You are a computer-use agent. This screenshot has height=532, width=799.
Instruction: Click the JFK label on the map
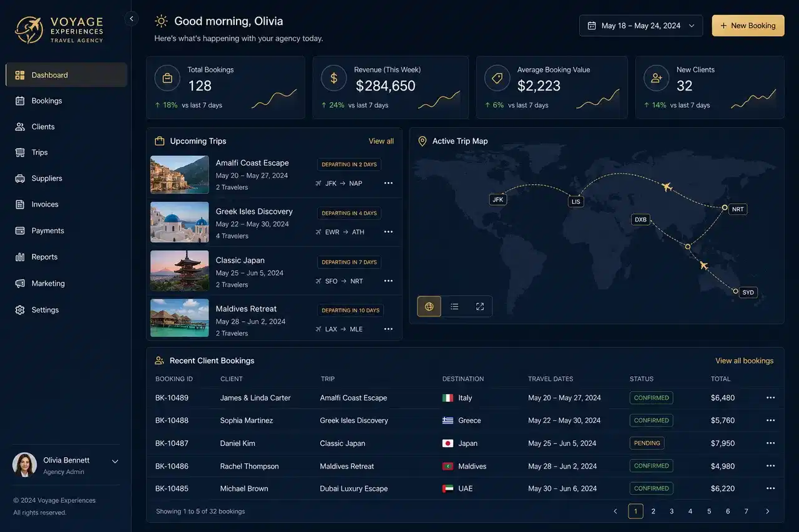tap(498, 200)
